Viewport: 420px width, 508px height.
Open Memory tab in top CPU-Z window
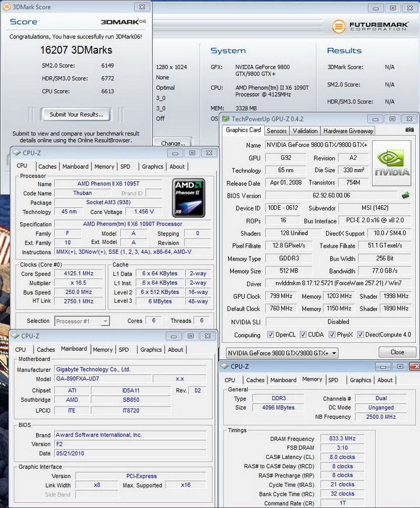pos(104,167)
